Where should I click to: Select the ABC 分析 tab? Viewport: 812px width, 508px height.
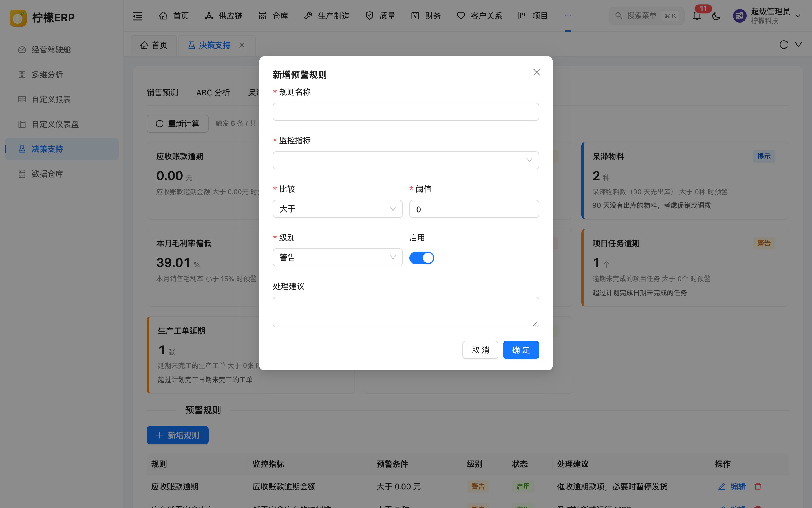pyautogui.click(x=213, y=93)
